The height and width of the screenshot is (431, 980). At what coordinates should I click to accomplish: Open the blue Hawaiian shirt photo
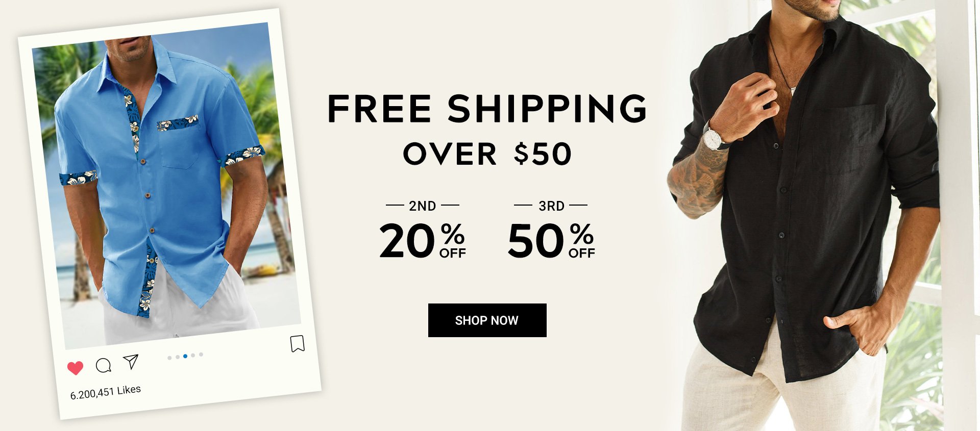click(166, 186)
